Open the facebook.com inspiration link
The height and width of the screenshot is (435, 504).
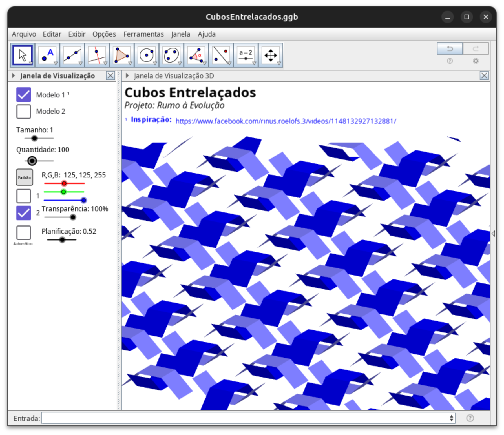(286, 121)
